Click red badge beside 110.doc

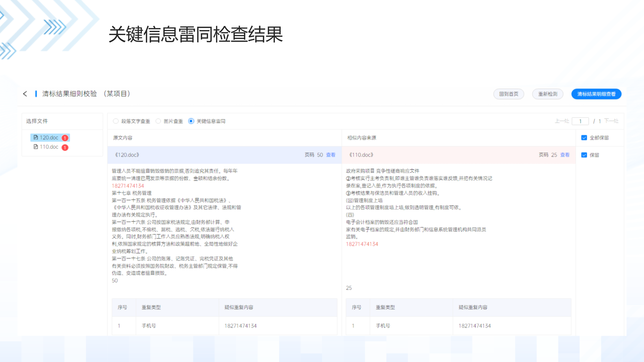click(65, 147)
